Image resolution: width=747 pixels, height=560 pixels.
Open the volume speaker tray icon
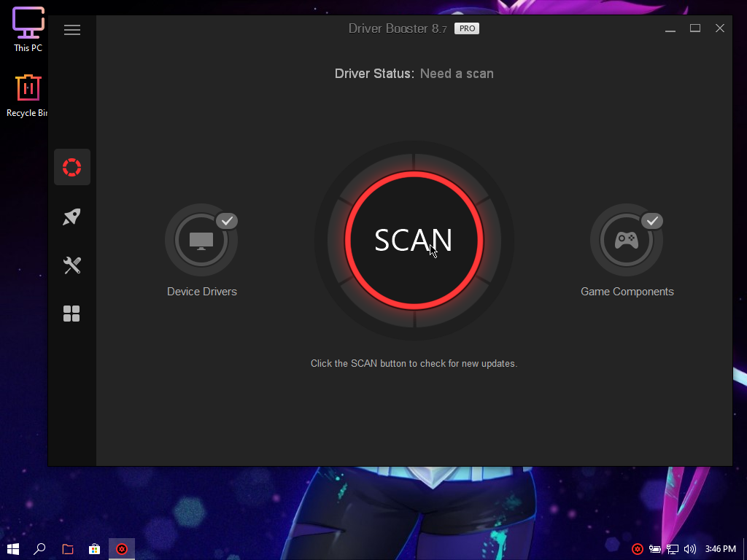[689, 549]
